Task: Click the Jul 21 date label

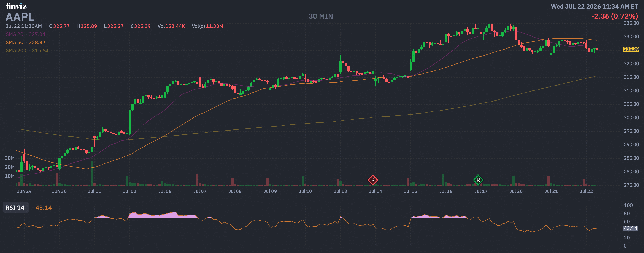Action: tap(551, 191)
